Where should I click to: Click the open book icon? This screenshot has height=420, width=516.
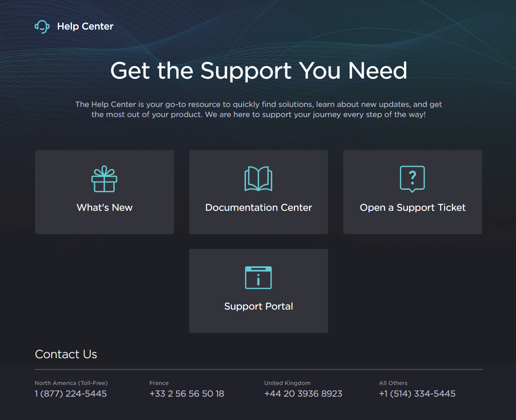pos(258,179)
